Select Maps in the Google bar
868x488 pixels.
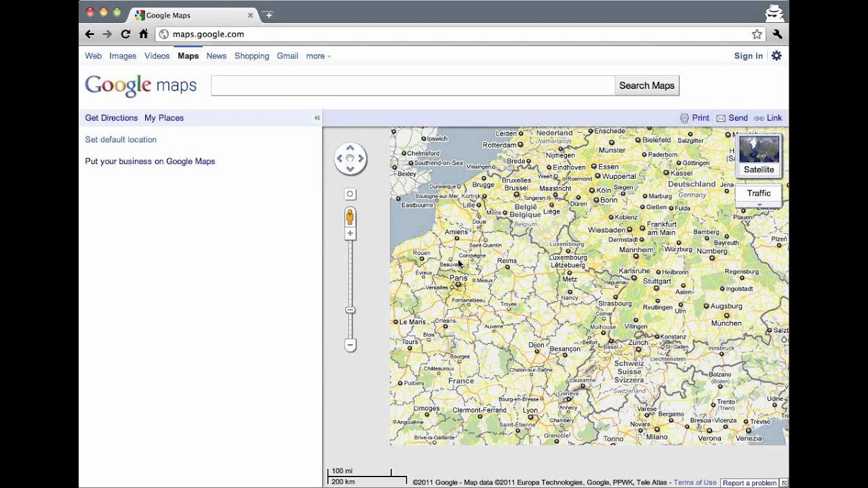click(x=188, y=56)
